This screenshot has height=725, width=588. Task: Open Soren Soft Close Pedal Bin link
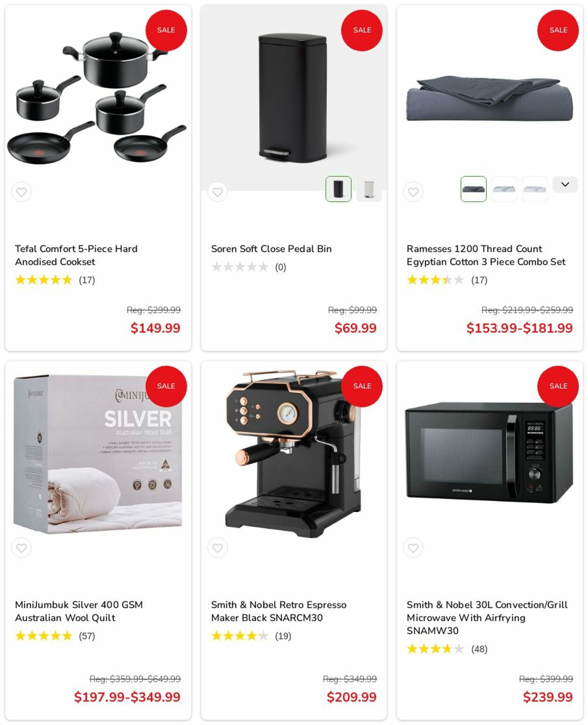[x=271, y=249]
